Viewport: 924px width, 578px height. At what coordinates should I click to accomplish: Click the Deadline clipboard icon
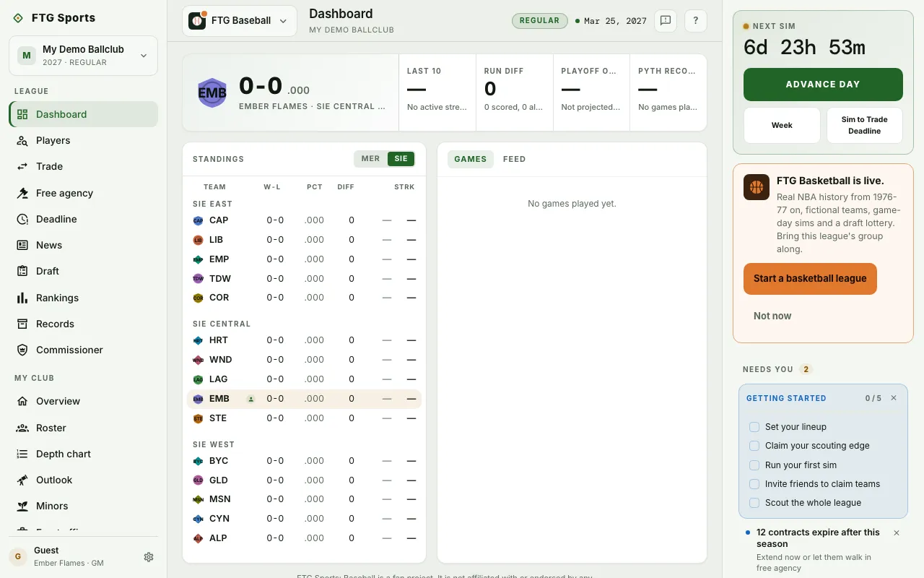22,219
